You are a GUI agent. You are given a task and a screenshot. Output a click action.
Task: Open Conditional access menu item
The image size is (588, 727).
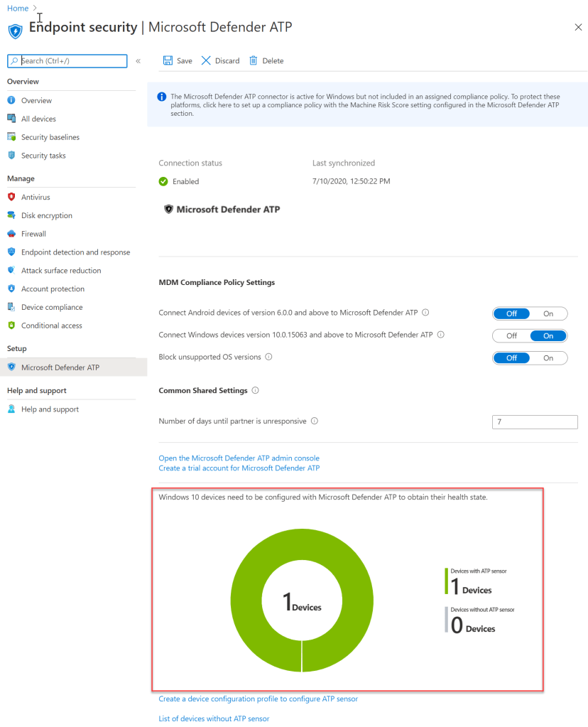[x=52, y=325]
